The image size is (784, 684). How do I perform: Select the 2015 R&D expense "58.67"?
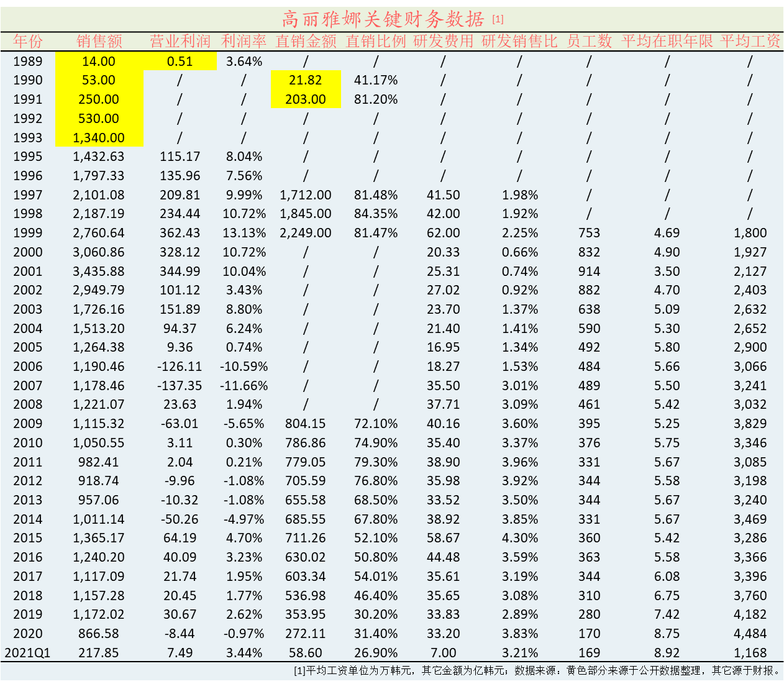[x=444, y=538]
